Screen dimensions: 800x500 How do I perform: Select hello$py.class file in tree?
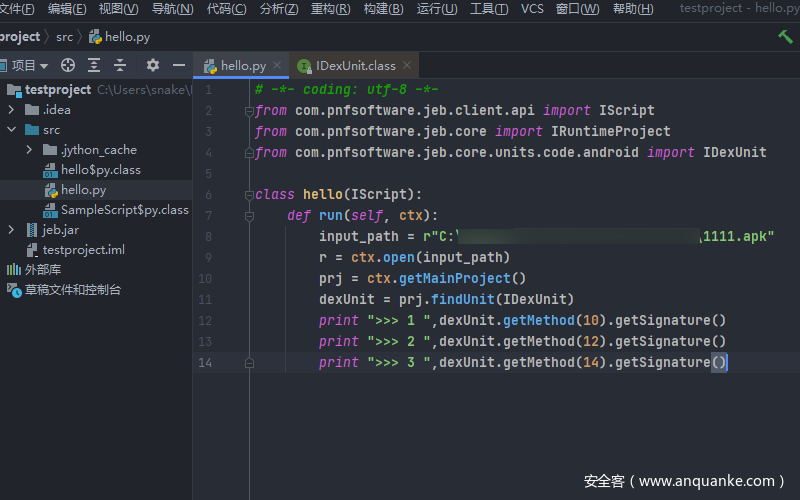pyautogui.click(x=100, y=170)
